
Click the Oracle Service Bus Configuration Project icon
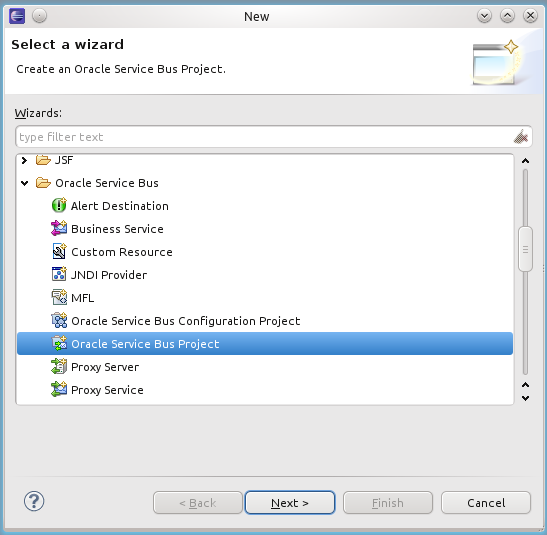[x=59, y=321]
